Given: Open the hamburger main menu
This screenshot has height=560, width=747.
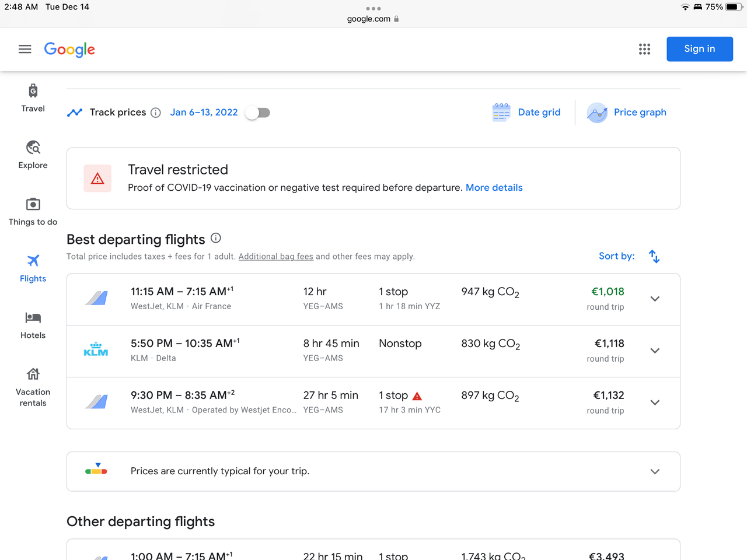Looking at the screenshot, I should 25,50.
